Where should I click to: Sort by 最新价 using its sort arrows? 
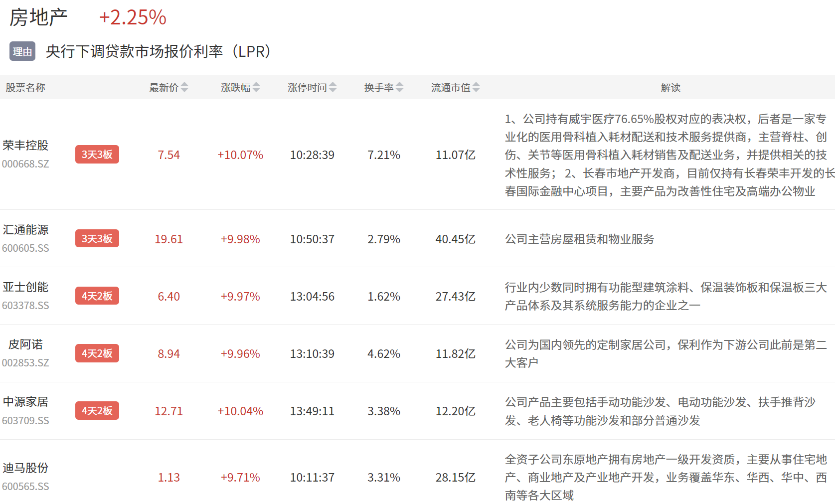click(184, 87)
